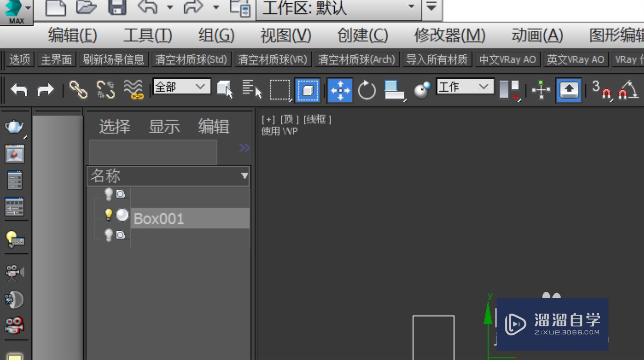Click the Select and Place tool icon

422,90
